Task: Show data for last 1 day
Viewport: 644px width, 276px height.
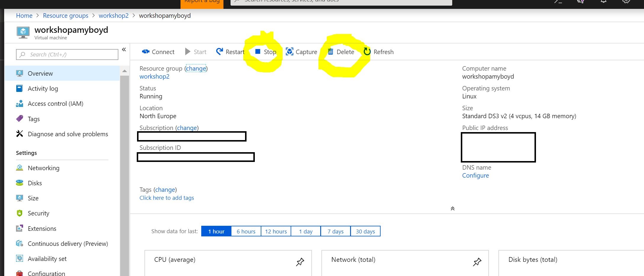Action: tap(306, 231)
